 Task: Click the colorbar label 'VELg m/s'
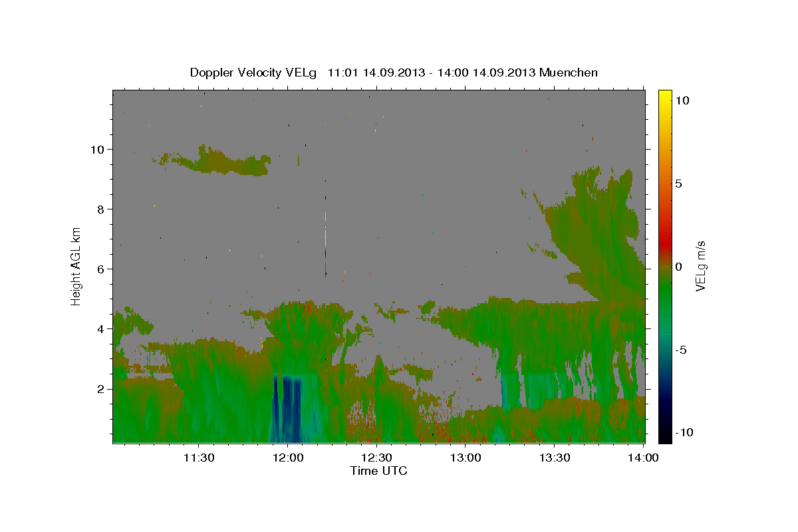click(700, 266)
